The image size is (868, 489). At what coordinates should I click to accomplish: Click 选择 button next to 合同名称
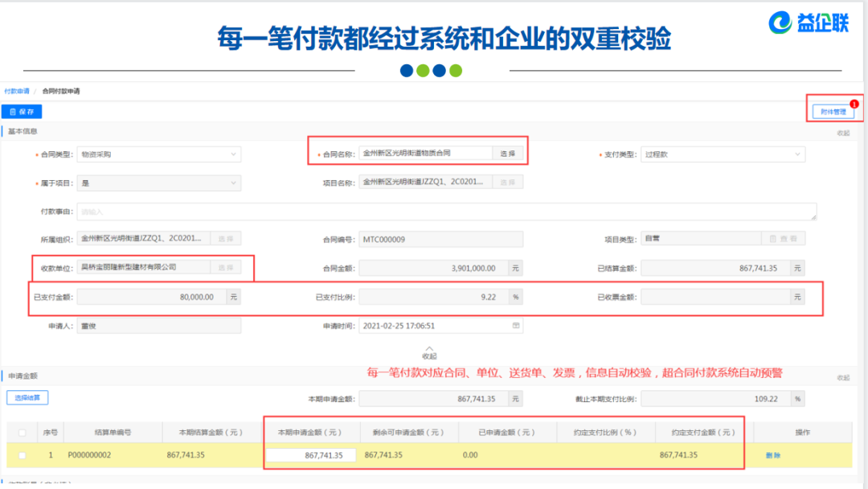(x=508, y=154)
